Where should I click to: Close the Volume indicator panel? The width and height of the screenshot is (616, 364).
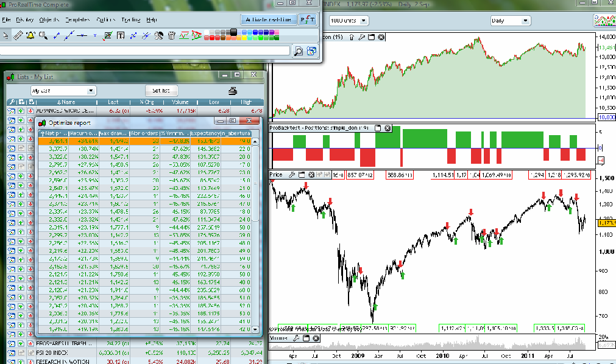[316, 338]
